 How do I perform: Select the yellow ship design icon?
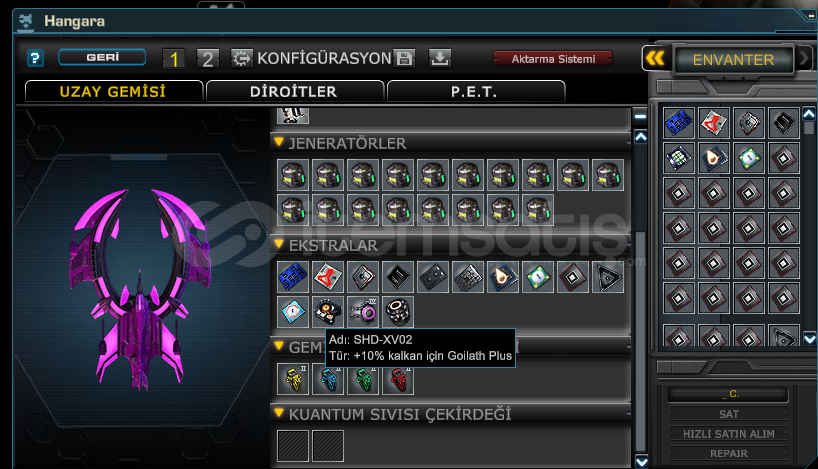pos(293,379)
